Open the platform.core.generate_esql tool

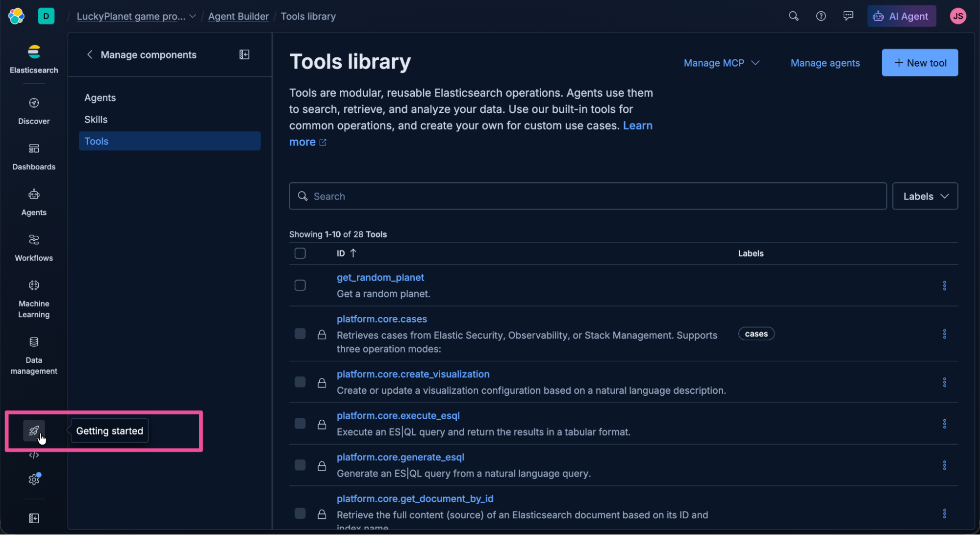tap(400, 457)
